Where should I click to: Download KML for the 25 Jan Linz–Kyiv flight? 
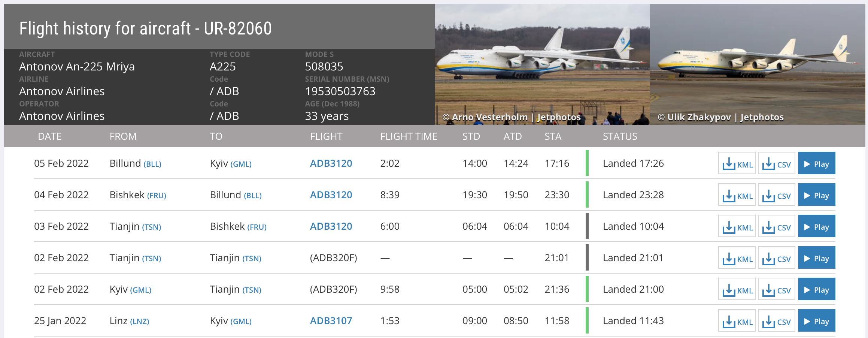pos(736,320)
